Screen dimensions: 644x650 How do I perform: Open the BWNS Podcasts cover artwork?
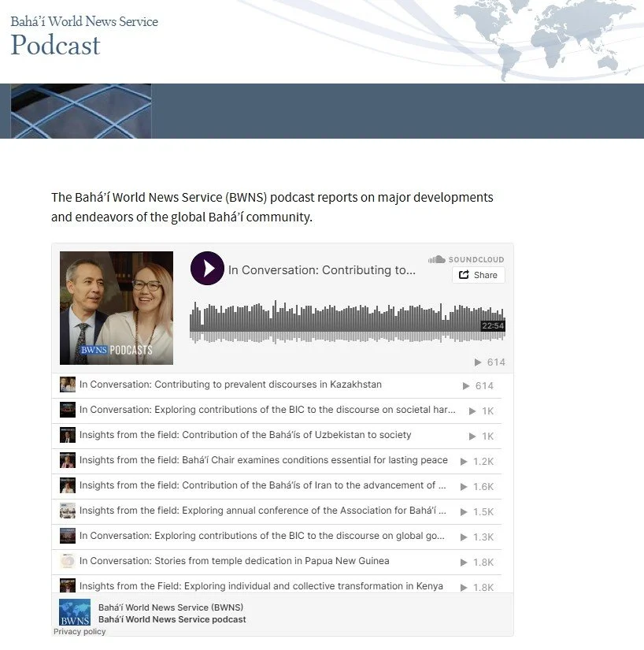[x=117, y=308]
